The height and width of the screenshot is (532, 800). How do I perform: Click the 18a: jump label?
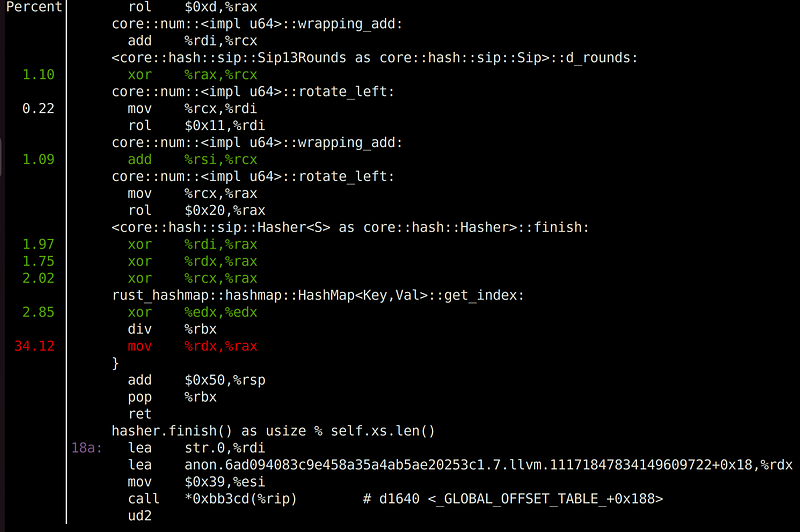click(87, 448)
